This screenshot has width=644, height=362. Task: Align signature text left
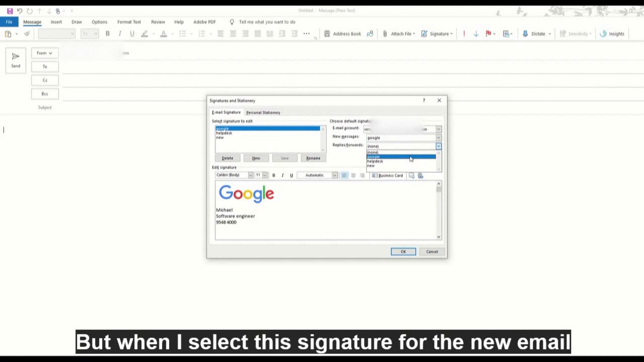point(344,175)
